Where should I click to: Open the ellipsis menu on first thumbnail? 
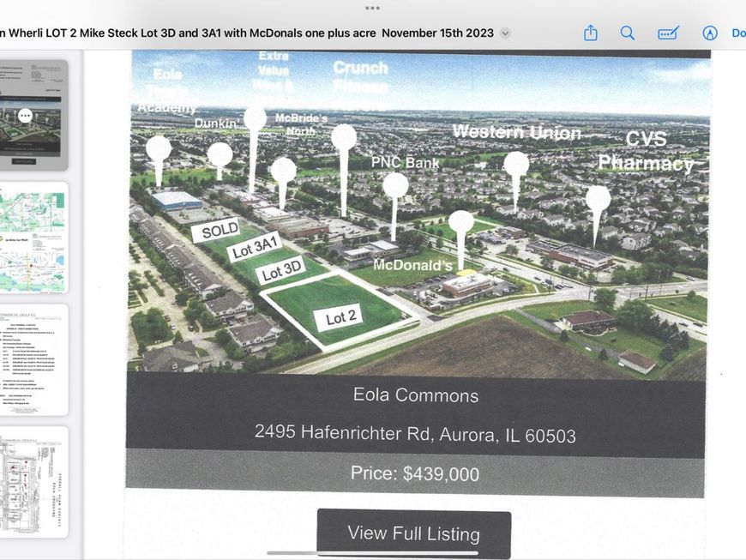click(25, 115)
